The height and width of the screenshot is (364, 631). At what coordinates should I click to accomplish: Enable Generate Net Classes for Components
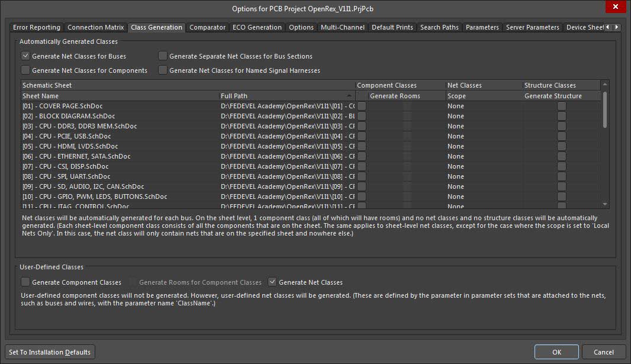tap(25, 70)
